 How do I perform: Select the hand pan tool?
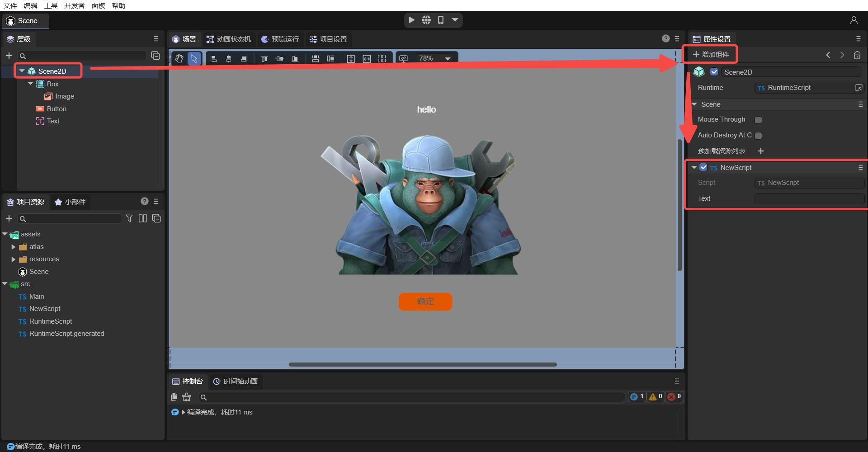[x=179, y=59]
